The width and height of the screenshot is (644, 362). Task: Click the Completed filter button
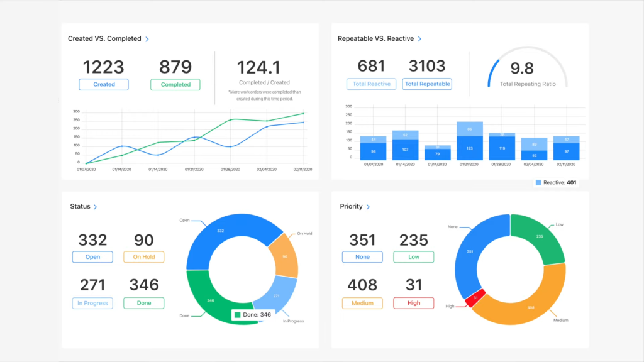point(175,84)
